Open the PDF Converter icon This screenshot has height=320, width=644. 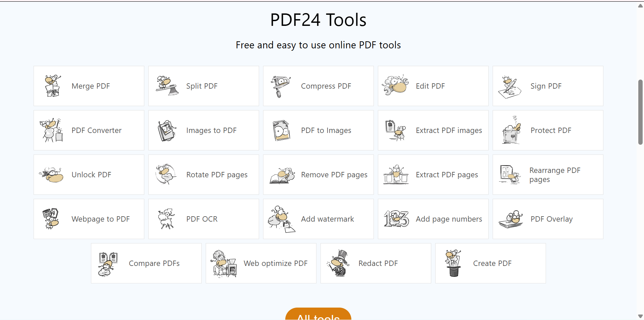click(51, 130)
